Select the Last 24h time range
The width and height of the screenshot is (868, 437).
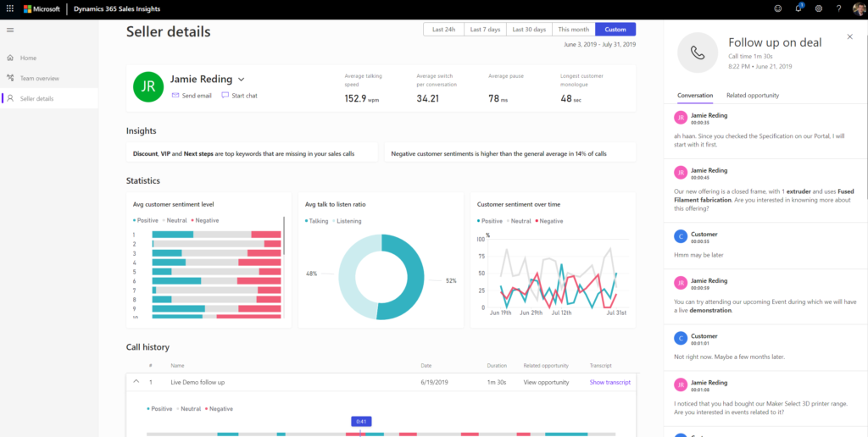(x=443, y=30)
